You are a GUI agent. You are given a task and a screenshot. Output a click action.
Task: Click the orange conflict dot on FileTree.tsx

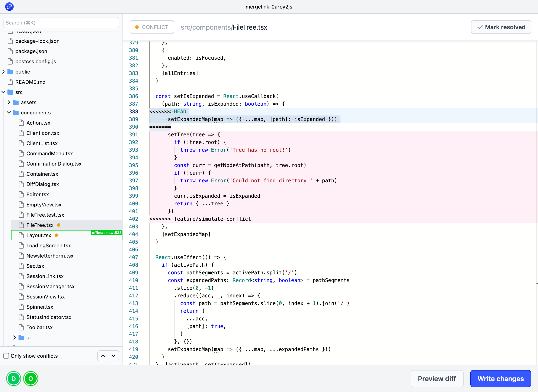click(x=59, y=225)
